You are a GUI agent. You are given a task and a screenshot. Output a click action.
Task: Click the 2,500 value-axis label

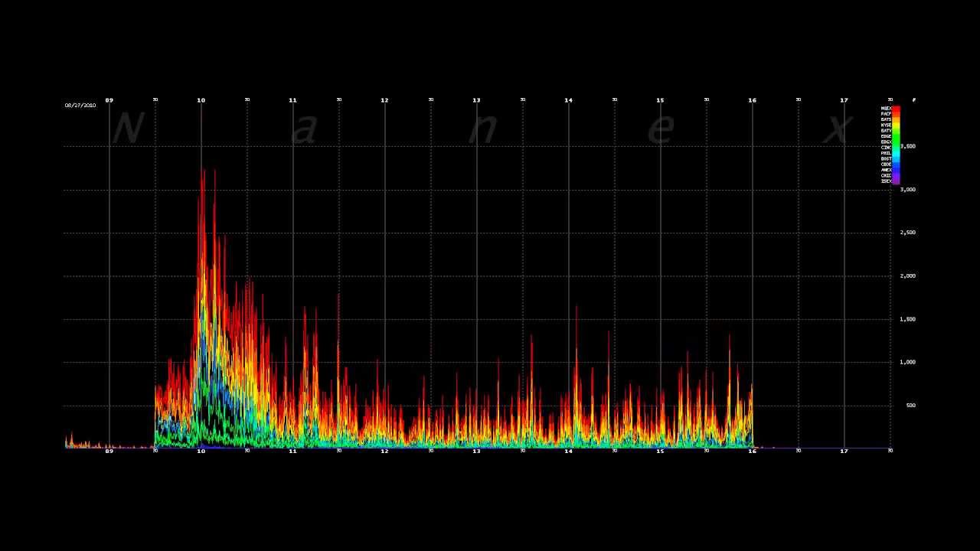coord(908,233)
